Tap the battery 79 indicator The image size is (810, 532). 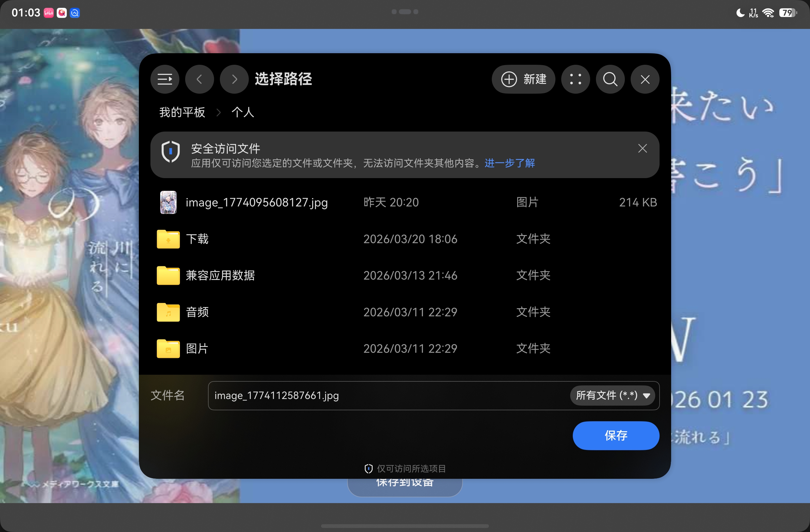[787, 13]
